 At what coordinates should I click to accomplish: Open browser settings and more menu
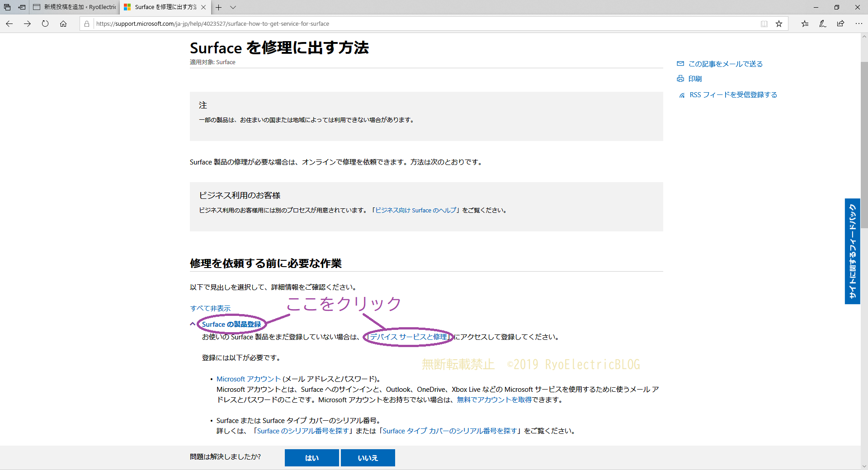[859, 23]
